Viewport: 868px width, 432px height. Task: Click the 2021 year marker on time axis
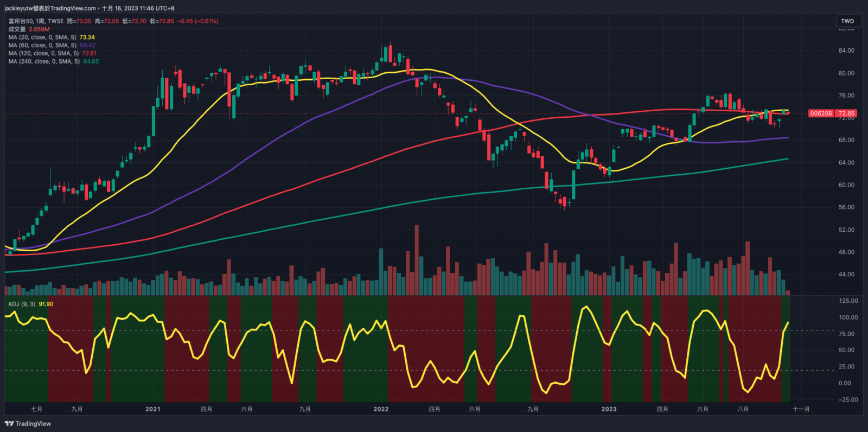153,409
